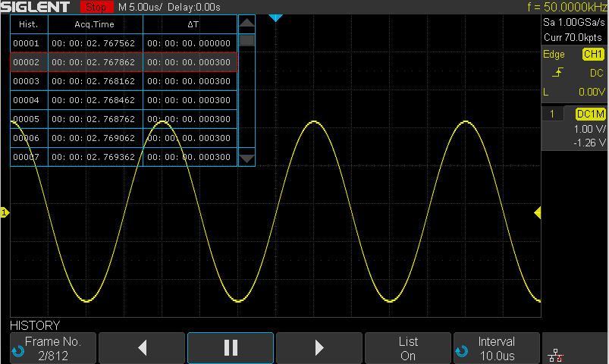The image size is (609, 364).
Task: Select the Frame No. 2/812 control
Action: (x=53, y=347)
